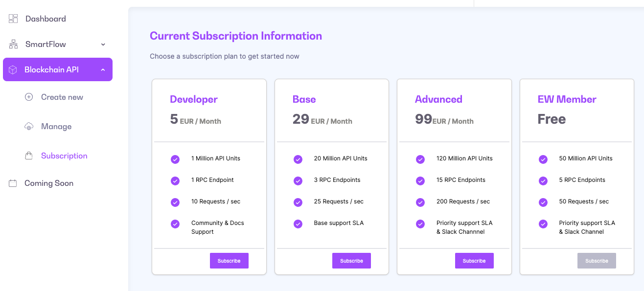Click the checkmark beside 5 RPC Endpoints
The width and height of the screenshot is (644, 291).
pos(543,181)
